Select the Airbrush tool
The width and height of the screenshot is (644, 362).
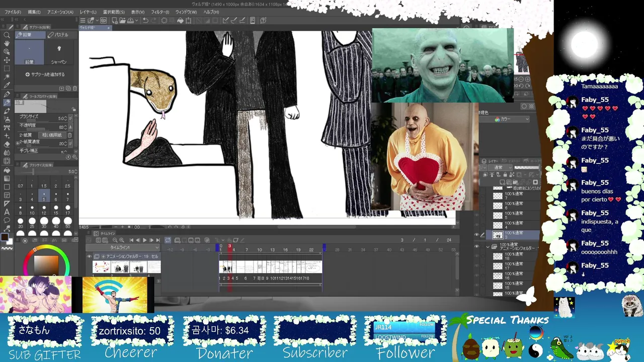coord(7,120)
